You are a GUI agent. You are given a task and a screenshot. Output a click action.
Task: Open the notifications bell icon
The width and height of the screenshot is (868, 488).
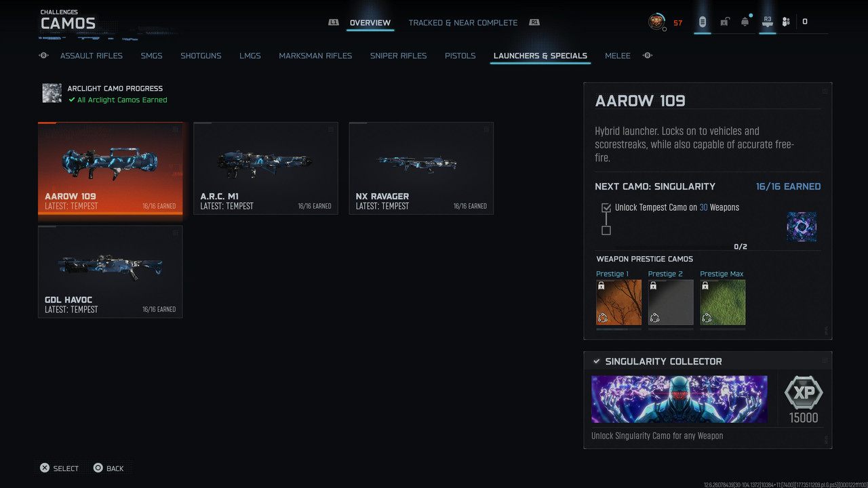[745, 22]
